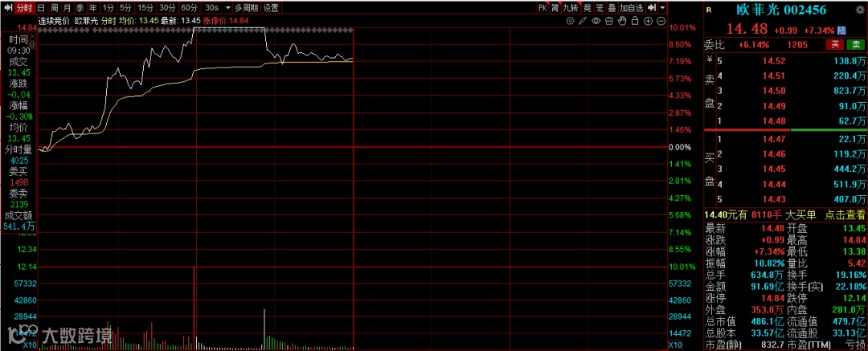Screen dimensions: 868x351
Task: Click the eraser tool icon in chart toolbar
Action: coord(609,21)
